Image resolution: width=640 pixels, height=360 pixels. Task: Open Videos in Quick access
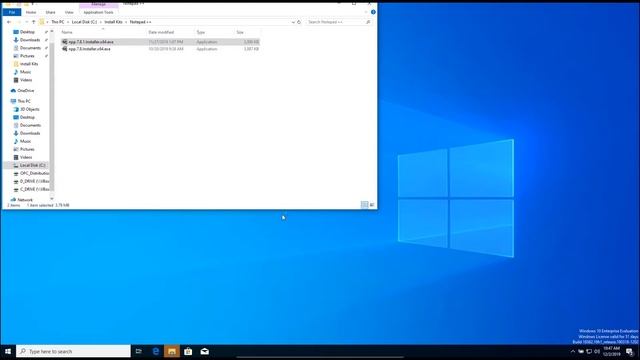tap(26, 80)
